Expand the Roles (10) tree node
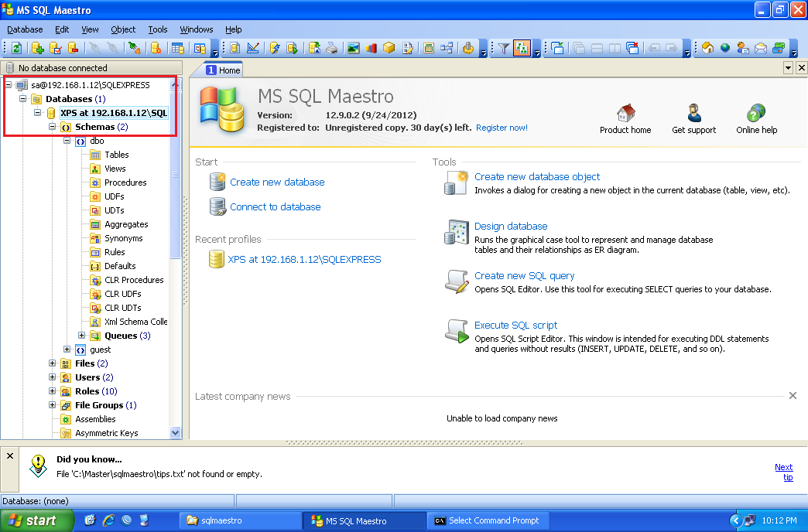 [x=52, y=390]
